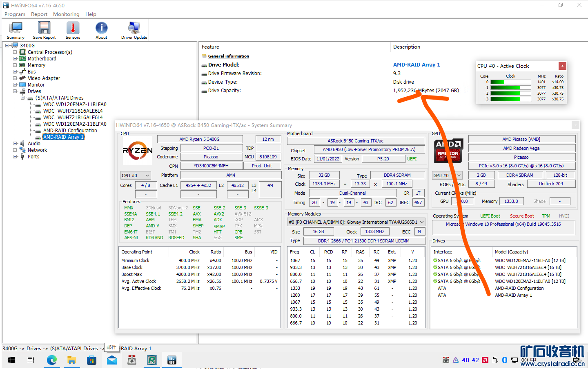Select AMD-RAID Configuration in the tree

tap(70, 131)
